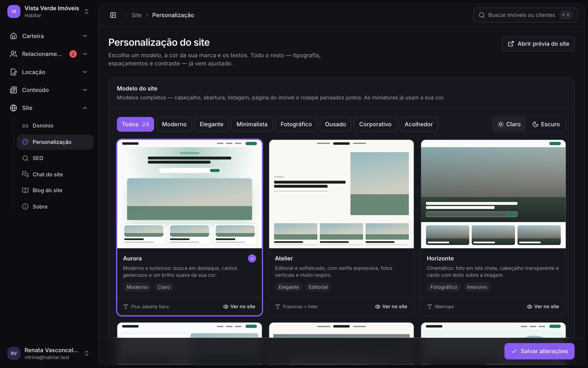
Task: Preview Horizonte via Ver no site
Action: point(543,306)
